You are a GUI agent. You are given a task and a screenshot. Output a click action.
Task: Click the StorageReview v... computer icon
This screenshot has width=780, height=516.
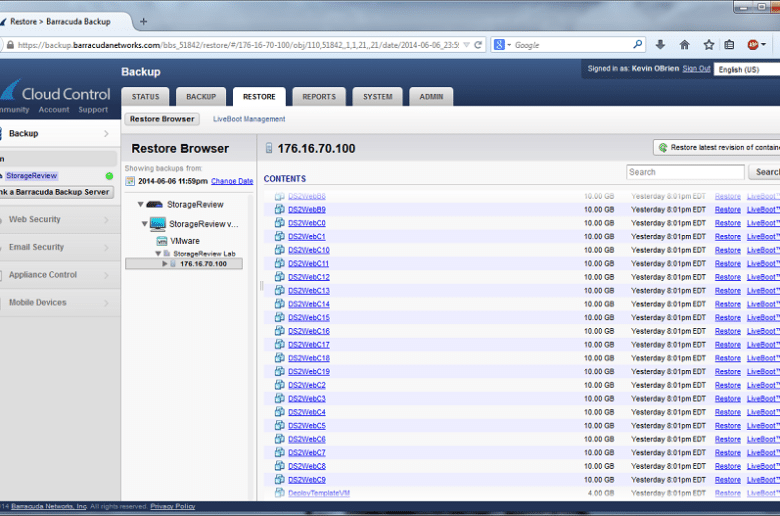pyautogui.click(x=158, y=224)
